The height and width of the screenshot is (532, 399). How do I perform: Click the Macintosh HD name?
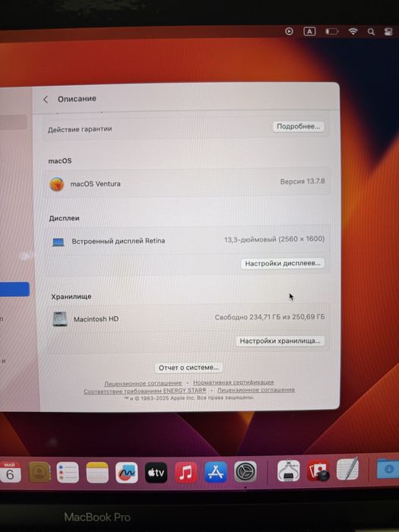pos(96,319)
